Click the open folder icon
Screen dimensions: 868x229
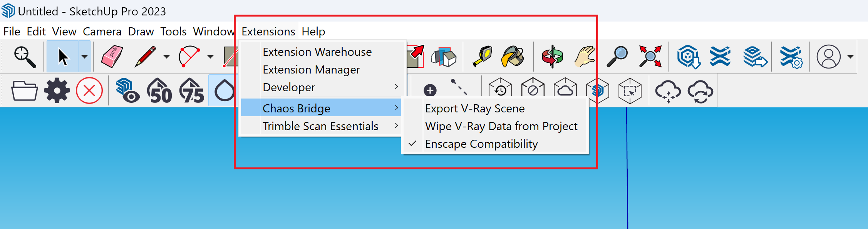[25, 91]
